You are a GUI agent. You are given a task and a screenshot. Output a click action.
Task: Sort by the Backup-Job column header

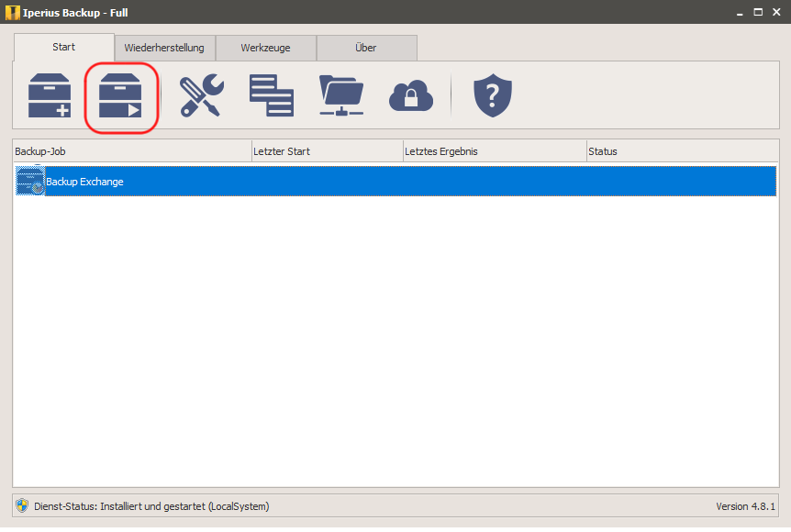click(x=132, y=151)
